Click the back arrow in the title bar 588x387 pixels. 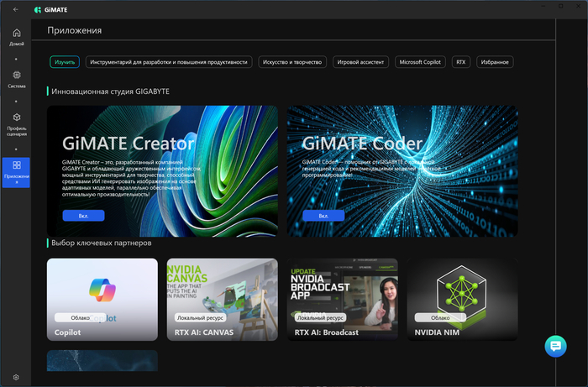tap(16, 9)
